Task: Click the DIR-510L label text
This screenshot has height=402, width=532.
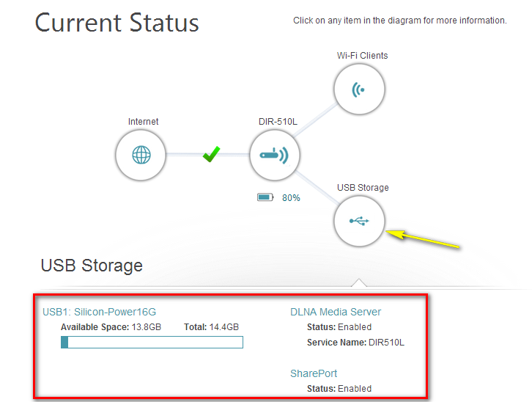Action: (x=275, y=122)
